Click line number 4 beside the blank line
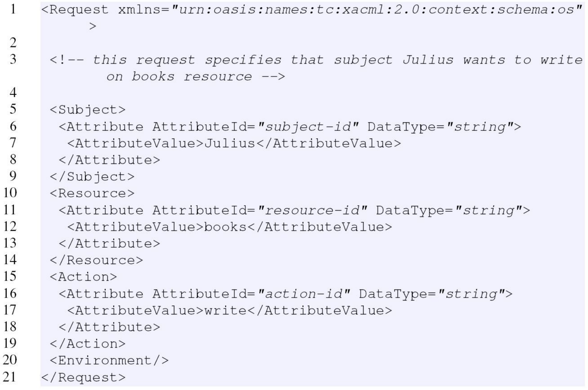The width and height of the screenshot is (588, 390). click(x=13, y=92)
